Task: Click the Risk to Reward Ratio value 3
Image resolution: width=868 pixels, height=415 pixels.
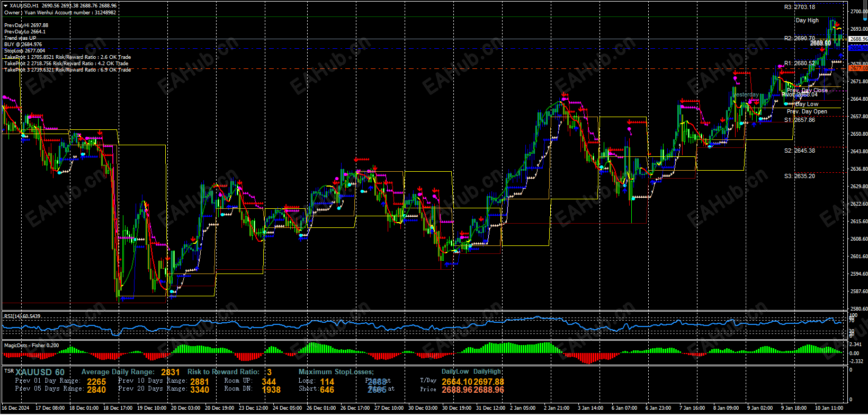Action: click(269, 373)
